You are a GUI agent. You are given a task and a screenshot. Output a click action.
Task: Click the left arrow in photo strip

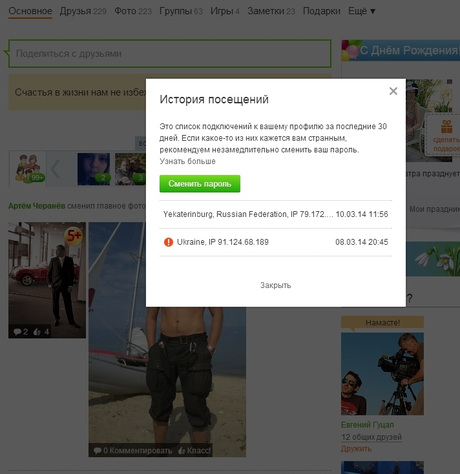[x=55, y=169]
